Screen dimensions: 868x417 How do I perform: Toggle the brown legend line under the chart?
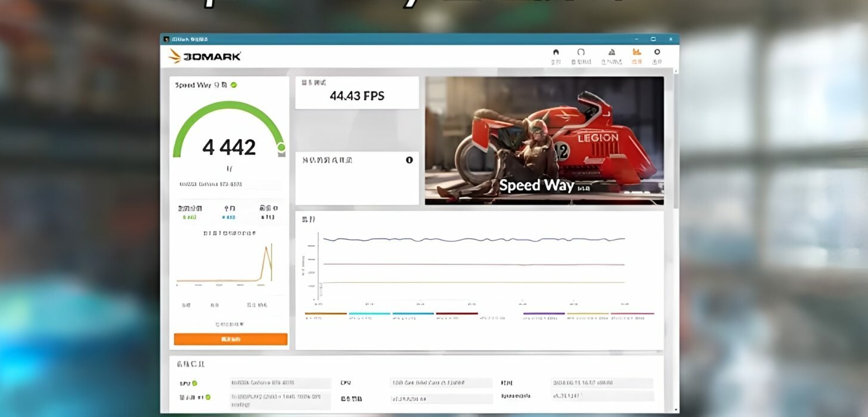pos(325,313)
